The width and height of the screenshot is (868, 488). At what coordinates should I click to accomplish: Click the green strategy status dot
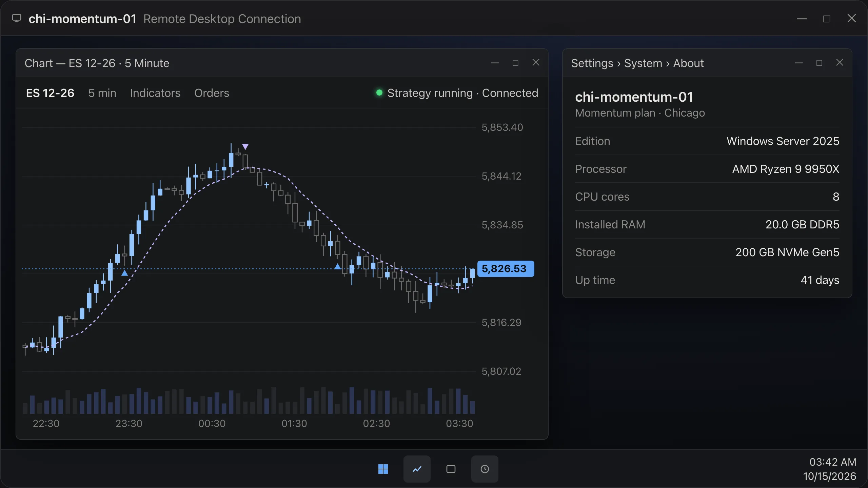point(379,93)
